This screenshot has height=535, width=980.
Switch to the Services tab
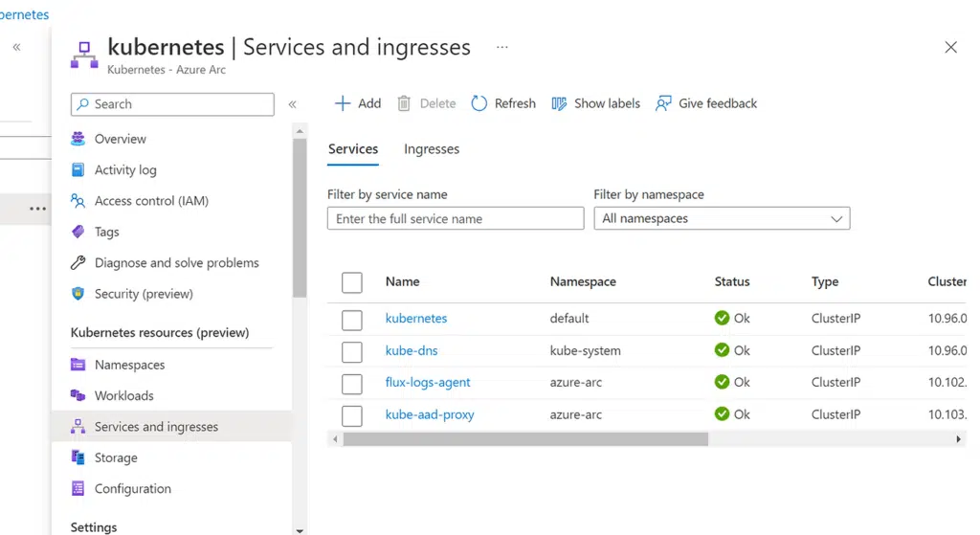(353, 149)
